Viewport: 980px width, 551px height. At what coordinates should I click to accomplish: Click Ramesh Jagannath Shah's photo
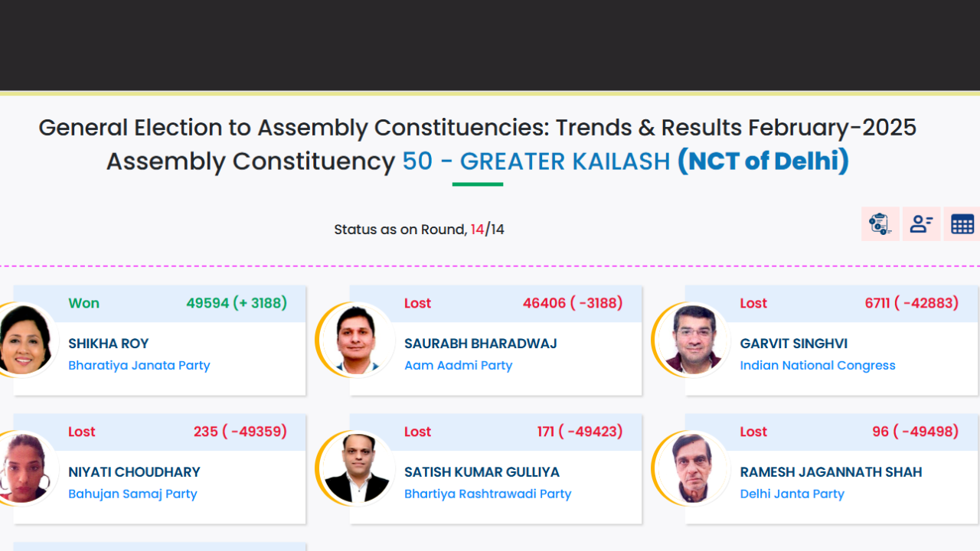coord(692,469)
